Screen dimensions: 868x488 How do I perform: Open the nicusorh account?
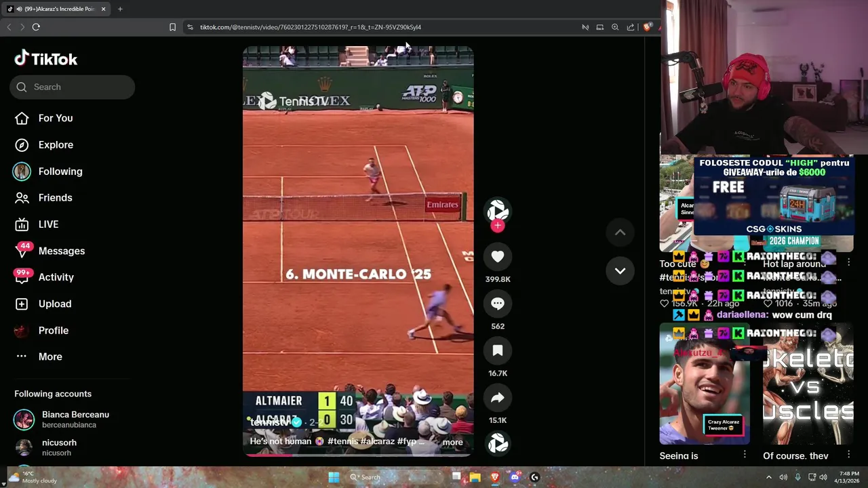[47, 447]
